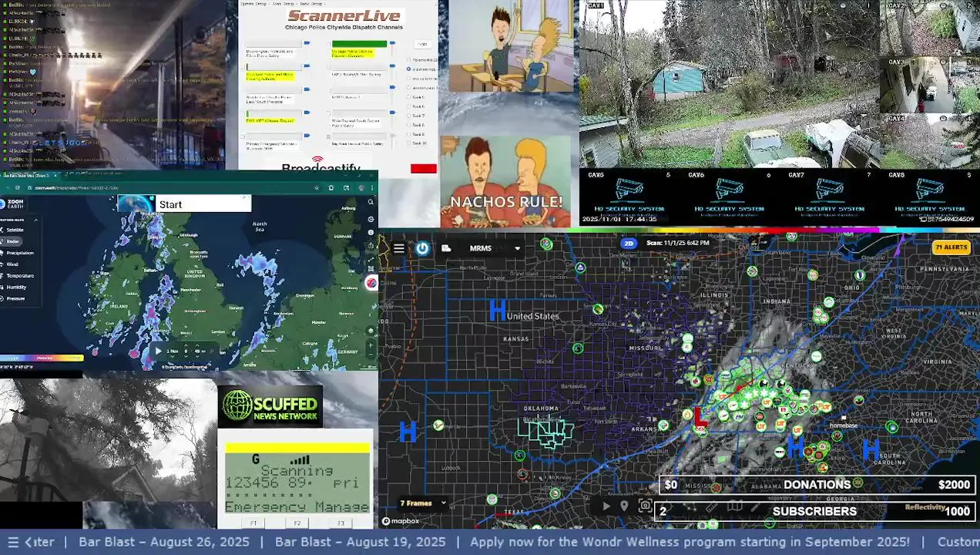
Task: Click the round red icon on the Zoom Earth edge
Action: [371, 283]
